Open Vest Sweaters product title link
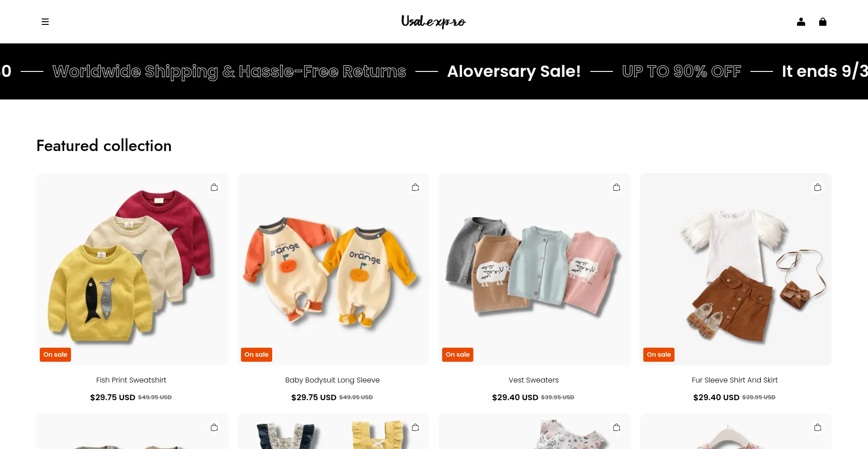868x449 pixels. tap(533, 380)
